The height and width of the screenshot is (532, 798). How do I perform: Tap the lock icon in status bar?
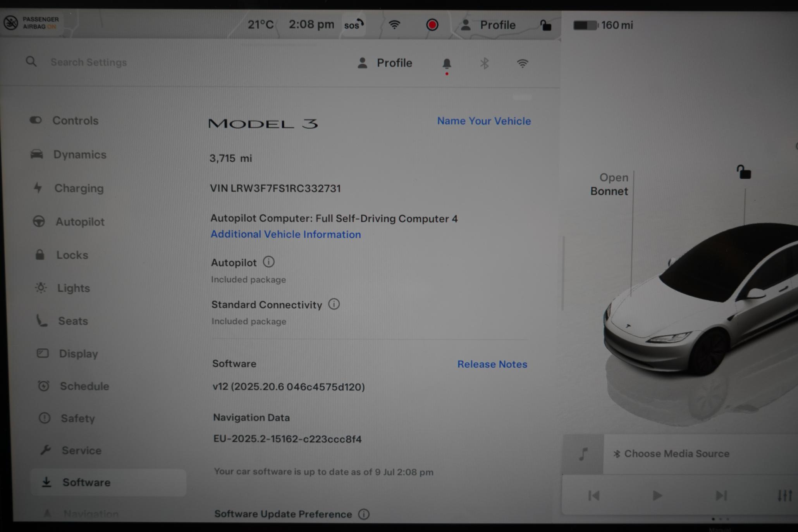(546, 26)
